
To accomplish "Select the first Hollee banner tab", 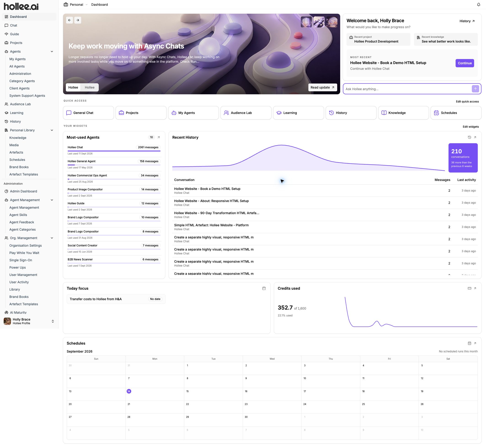I will (73, 87).
